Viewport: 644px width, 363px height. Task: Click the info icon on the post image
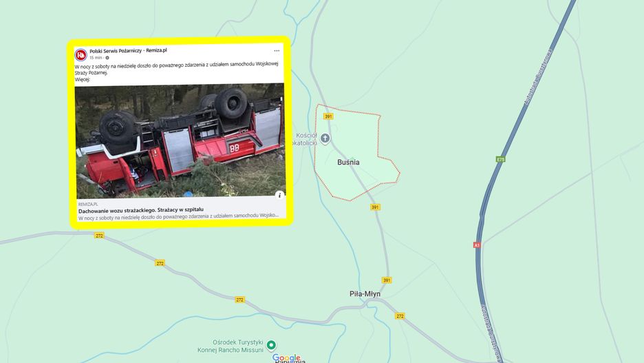(279, 195)
